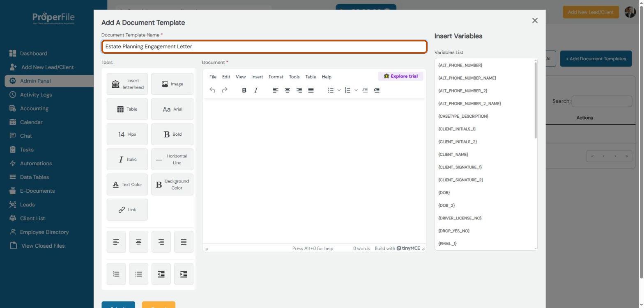644x308 pixels.
Task: Toggle bold in the editor toolbar
Action: (x=244, y=90)
